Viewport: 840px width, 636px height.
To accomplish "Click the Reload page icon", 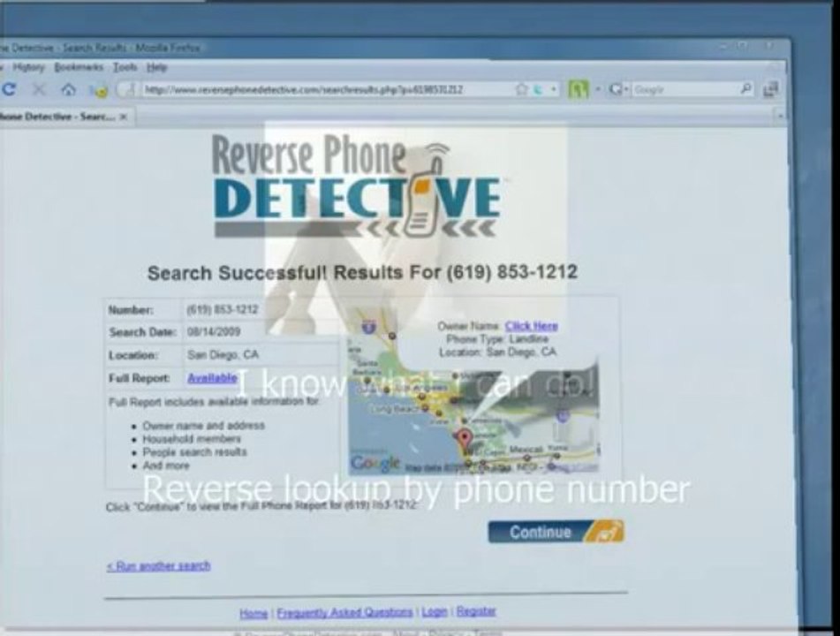I will (x=9, y=89).
